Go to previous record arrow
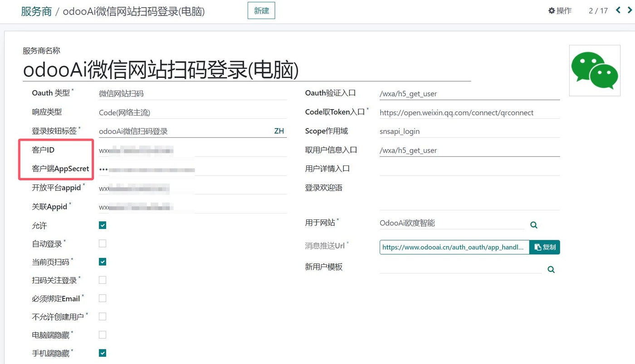 tap(618, 10)
